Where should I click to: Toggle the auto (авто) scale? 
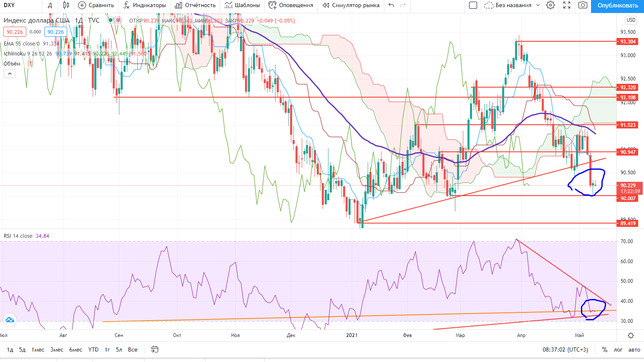(x=634, y=349)
